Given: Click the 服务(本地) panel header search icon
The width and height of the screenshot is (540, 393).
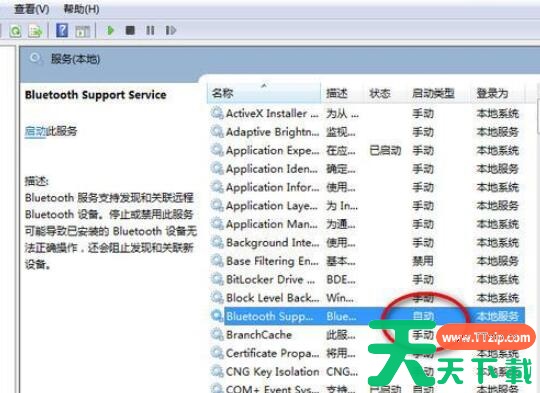Looking at the screenshot, I should coord(35,59).
